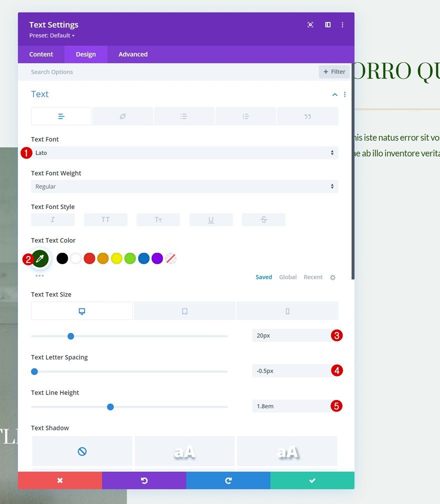Apply Strikethrough text font style
The width and height of the screenshot is (440, 504).
click(x=263, y=219)
